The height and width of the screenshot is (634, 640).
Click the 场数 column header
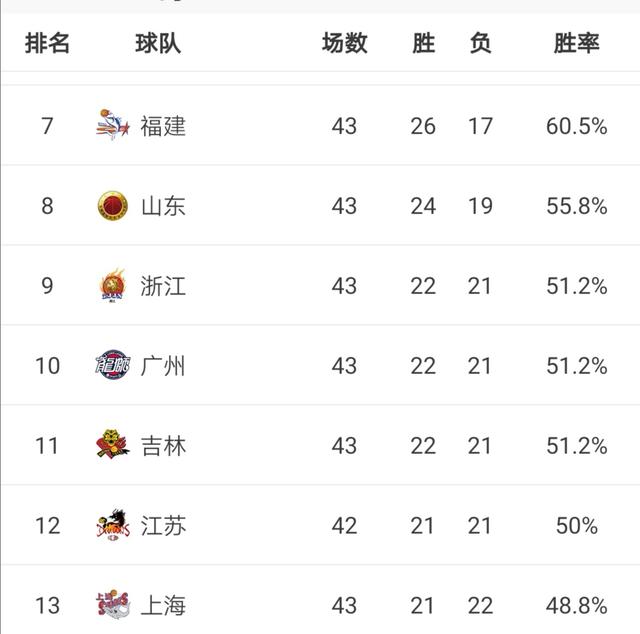(344, 43)
